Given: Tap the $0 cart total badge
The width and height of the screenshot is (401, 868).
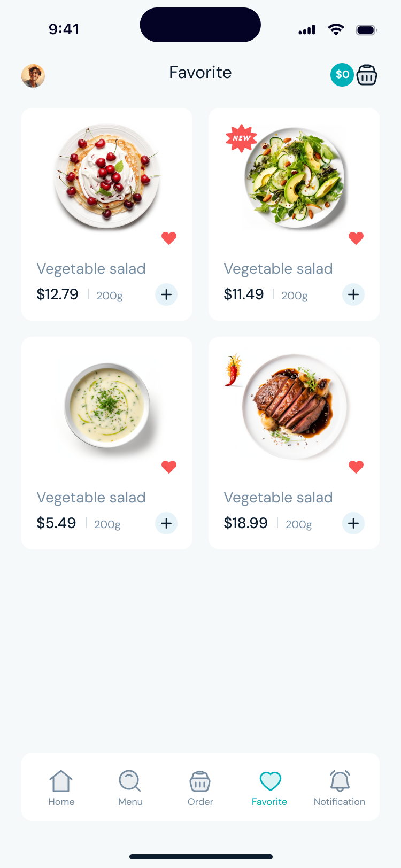Looking at the screenshot, I should click(342, 75).
